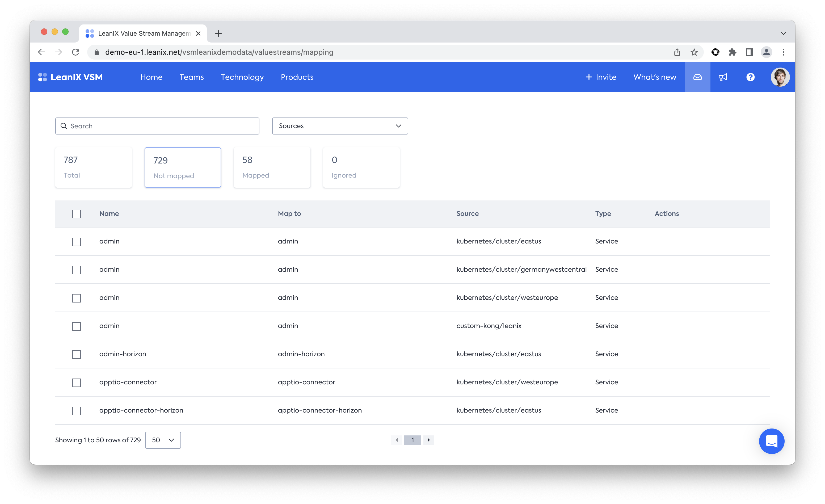
Task: Select the apptio-connector-horizon row checkbox
Action: [x=77, y=411]
